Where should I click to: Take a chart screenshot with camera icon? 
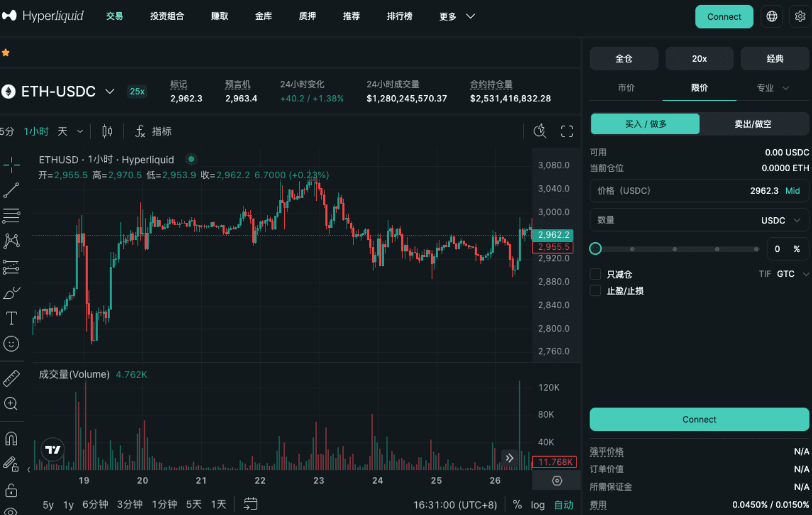(x=539, y=131)
